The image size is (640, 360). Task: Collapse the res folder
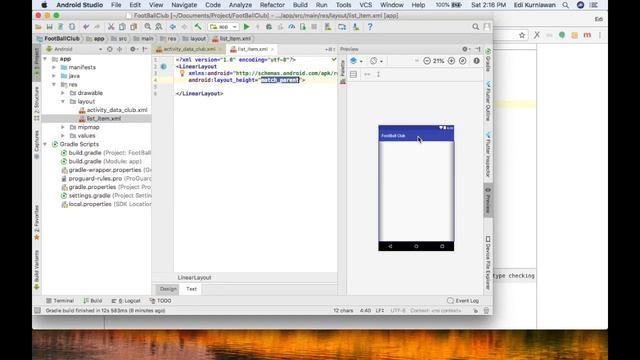click(x=54, y=84)
